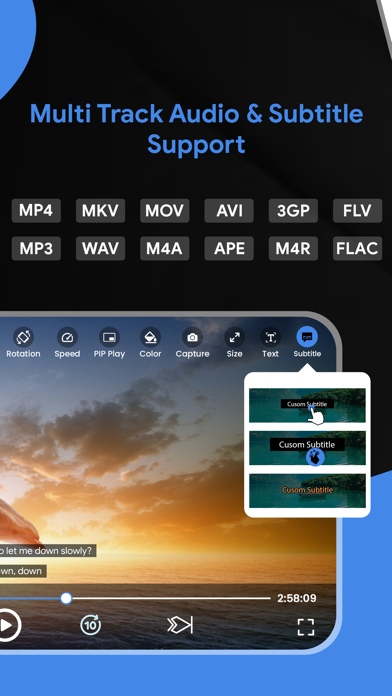392x696 pixels.
Task: Select the MP3 format badge
Action: (36, 249)
